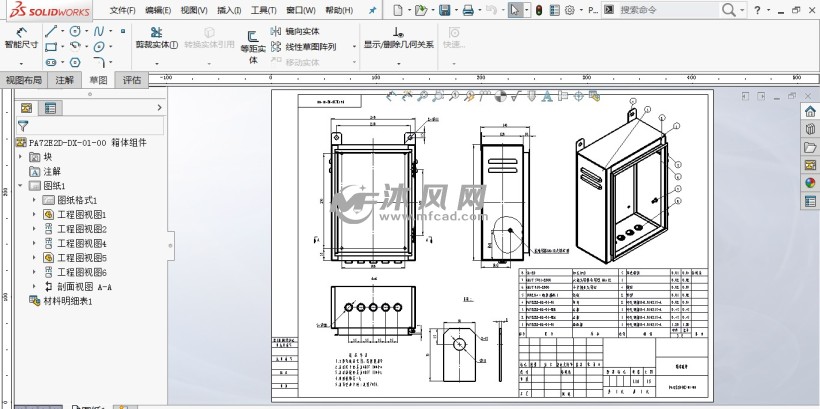This screenshot has width=820, height=409.
Task: Pin the menu bar with pushpin
Action: pos(373,10)
